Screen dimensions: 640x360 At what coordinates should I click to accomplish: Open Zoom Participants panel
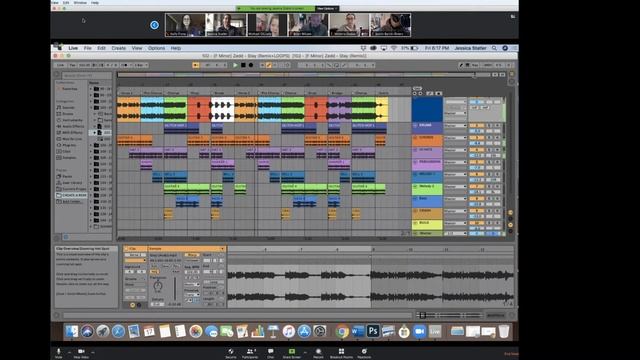click(x=250, y=353)
